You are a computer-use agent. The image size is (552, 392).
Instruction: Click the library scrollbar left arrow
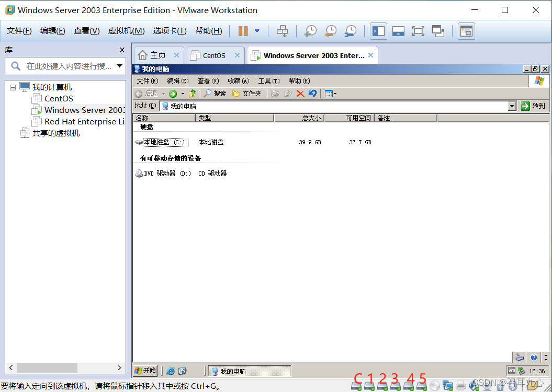pos(10,368)
